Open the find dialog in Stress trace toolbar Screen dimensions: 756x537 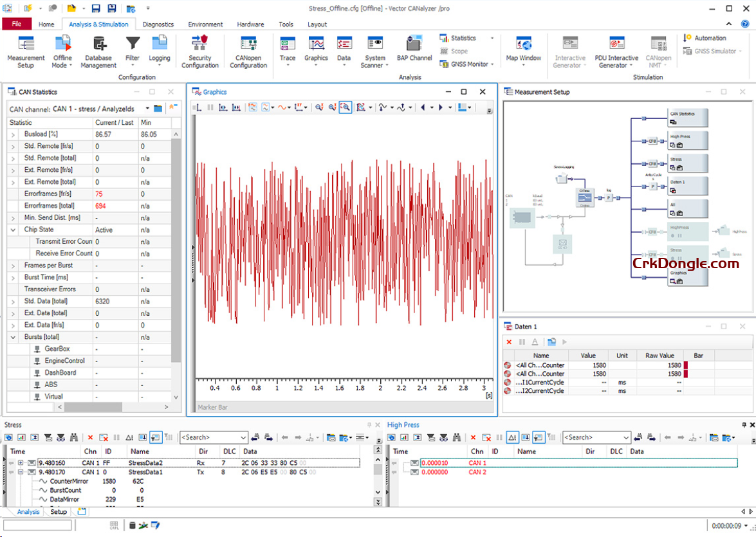pos(74,437)
